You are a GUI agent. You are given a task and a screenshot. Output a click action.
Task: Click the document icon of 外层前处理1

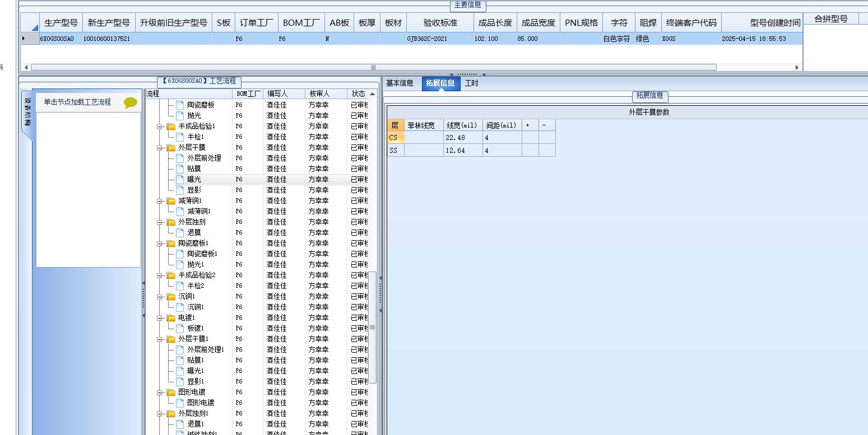[180, 350]
